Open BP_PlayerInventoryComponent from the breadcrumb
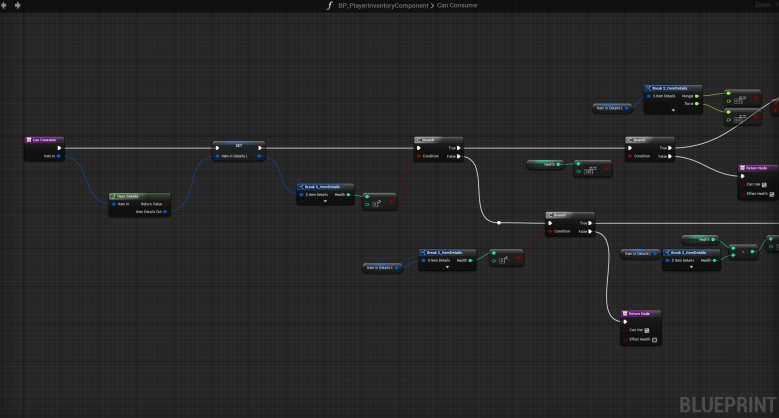The width and height of the screenshot is (779, 418). [383, 5]
